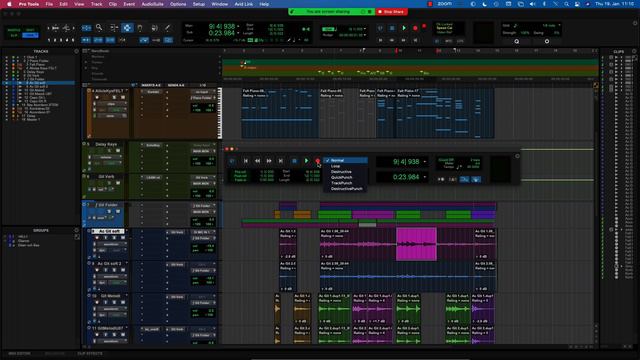
Task: Toggle mute on the Gtr Folder track
Action: (x=118, y=211)
